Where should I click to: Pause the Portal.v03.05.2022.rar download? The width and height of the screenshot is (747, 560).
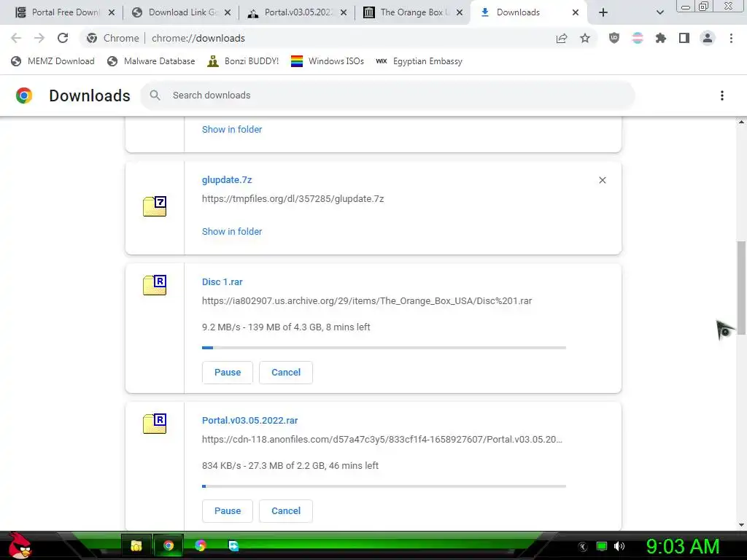[x=228, y=511]
